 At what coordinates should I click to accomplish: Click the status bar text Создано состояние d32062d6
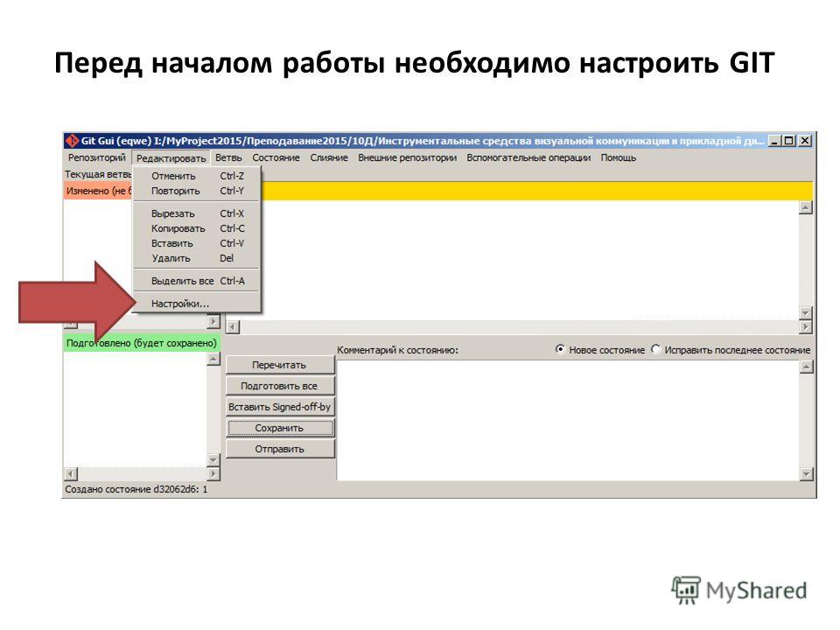[x=136, y=489]
